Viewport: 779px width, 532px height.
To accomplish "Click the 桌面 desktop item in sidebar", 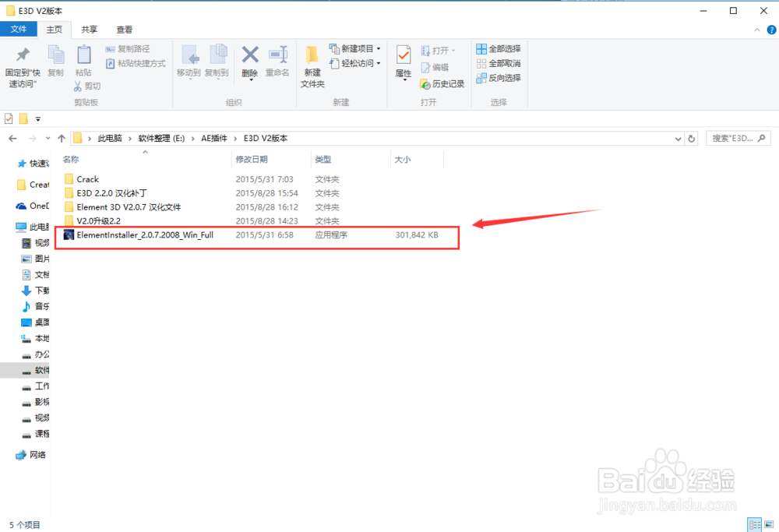I will [x=35, y=322].
